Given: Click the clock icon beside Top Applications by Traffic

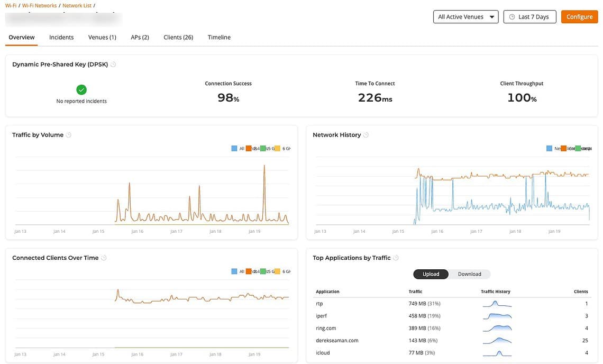Looking at the screenshot, I should [x=396, y=258].
